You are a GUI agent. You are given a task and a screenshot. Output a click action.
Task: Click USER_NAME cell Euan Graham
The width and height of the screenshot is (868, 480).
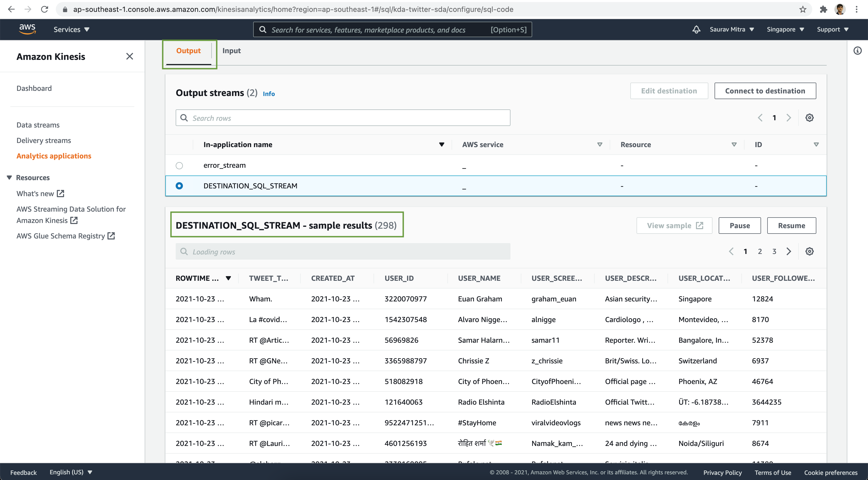(x=480, y=299)
